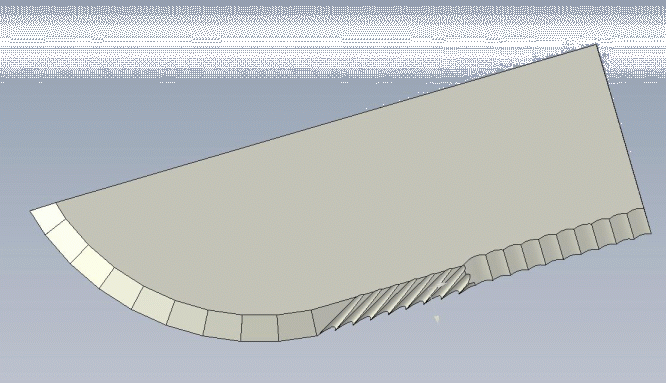Click the lowest flat segment of the curved strip
Screen dimensions: 666x383
tap(260, 327)
